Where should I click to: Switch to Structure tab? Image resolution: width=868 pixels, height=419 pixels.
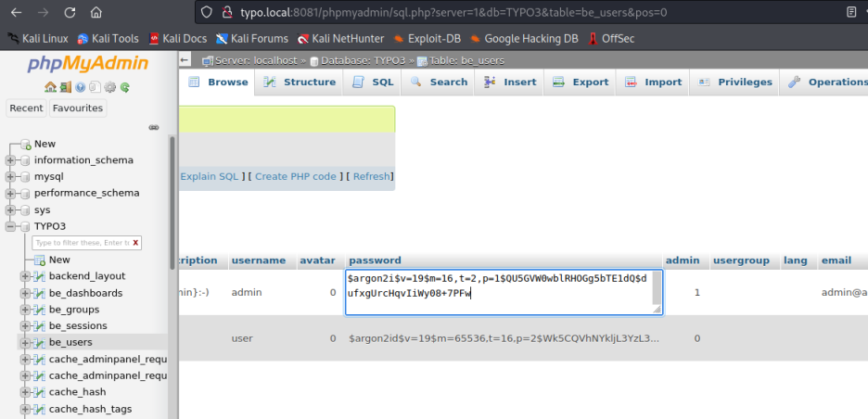pyautogui.click(x=299, y=82)
